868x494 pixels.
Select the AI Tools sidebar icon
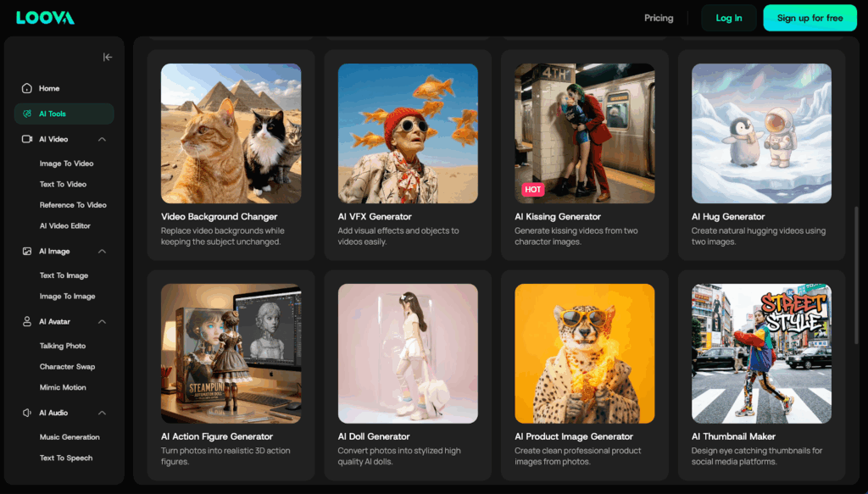[x=27, y=114]
